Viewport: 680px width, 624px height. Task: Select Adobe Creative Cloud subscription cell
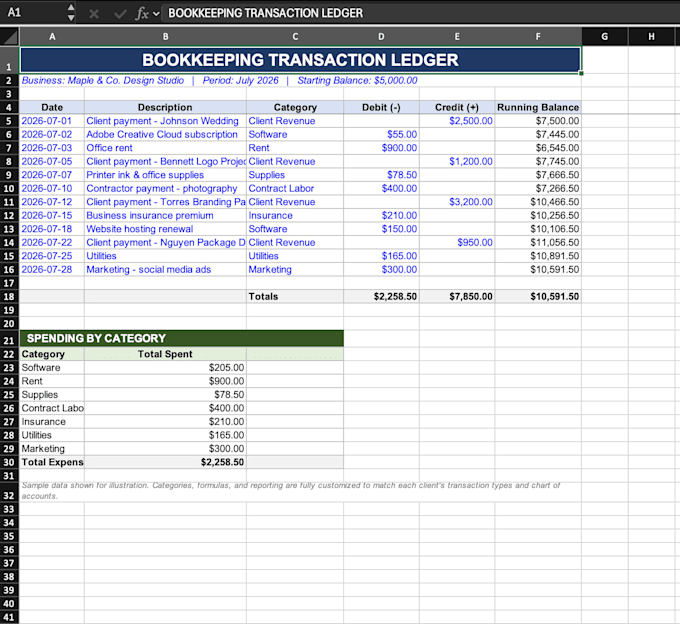point(165,134)
